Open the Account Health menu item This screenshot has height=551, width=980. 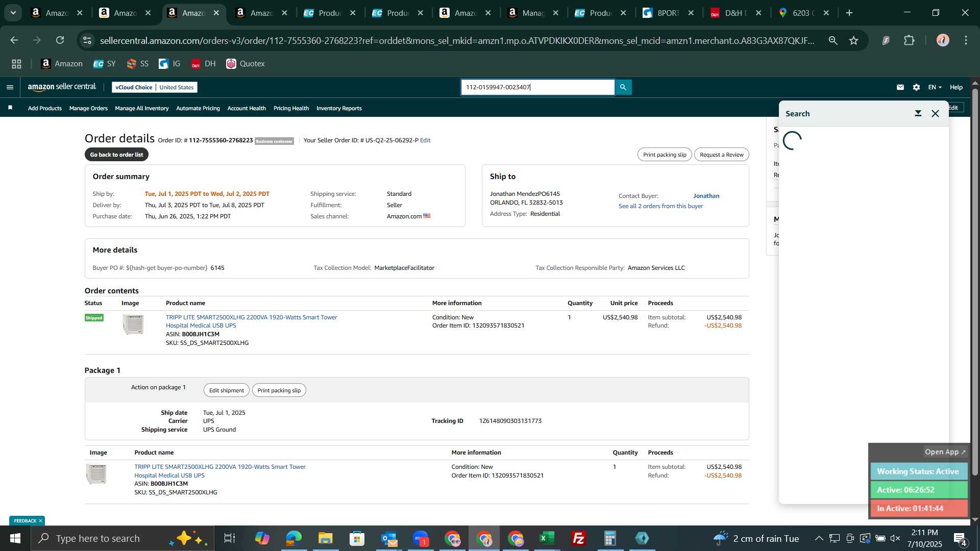(247, 108)
